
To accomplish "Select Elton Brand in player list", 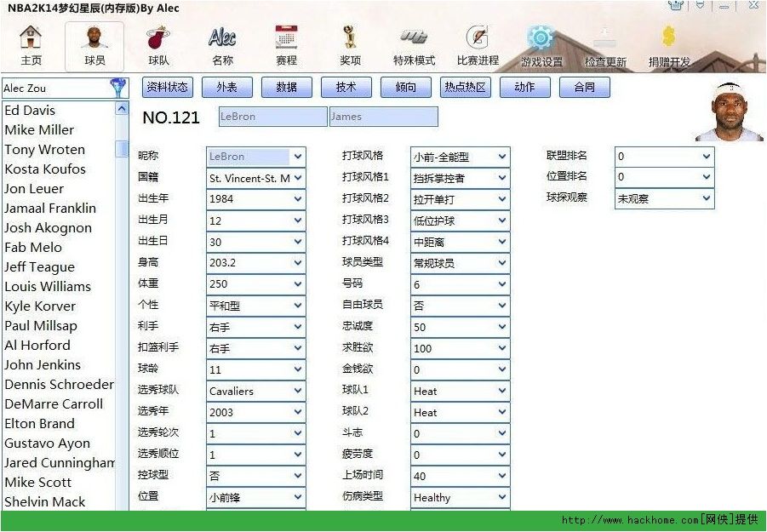I will [40, 423].
